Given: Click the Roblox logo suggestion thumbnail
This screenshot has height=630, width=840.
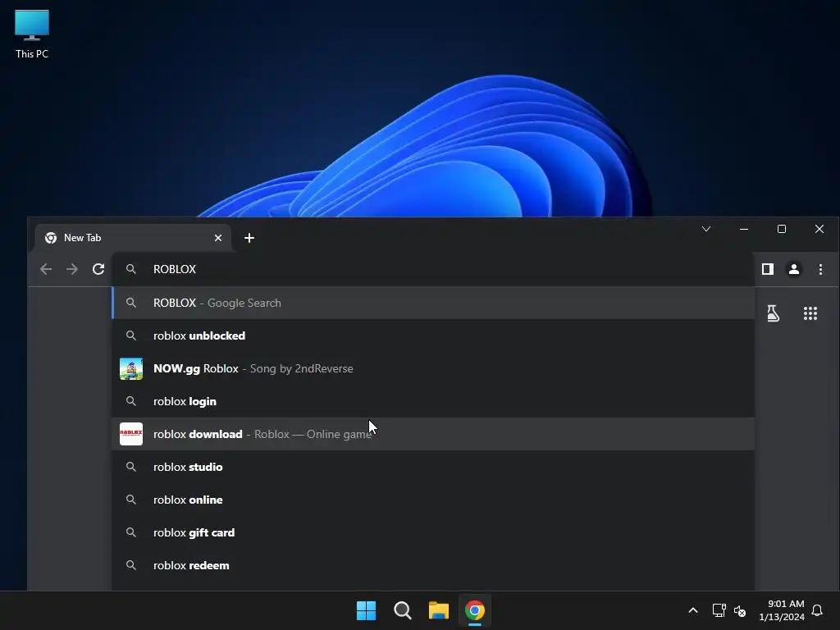Looking at the screenshot, I should (130, 434).
